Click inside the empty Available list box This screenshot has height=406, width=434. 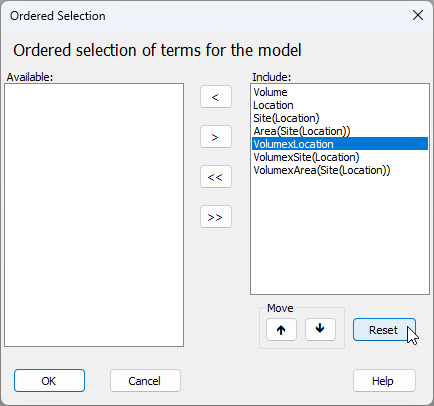pos(94,215)
